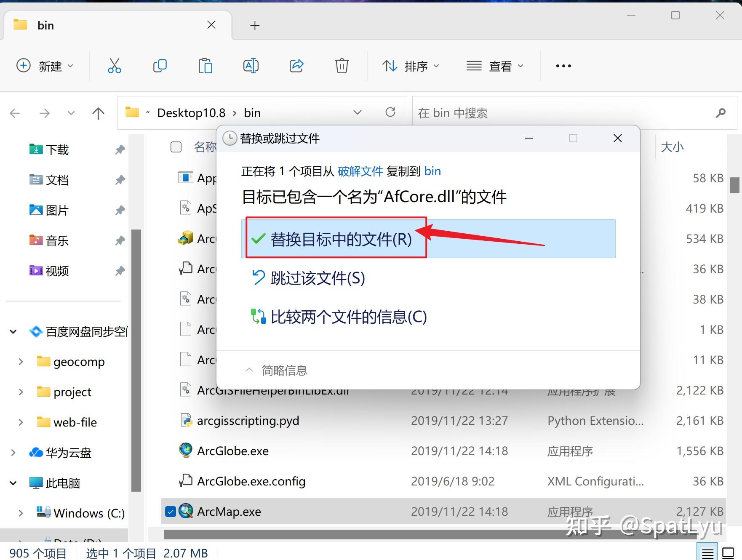742x560 pixels.
Task: Select the ArcMap.exe file name
Action: (x=229, y=512)
